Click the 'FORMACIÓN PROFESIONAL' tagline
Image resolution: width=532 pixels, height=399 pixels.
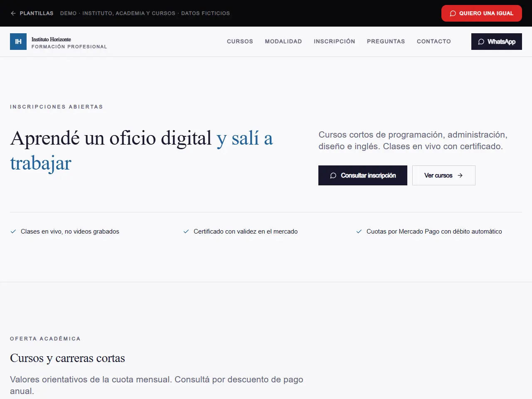[69, 47]
